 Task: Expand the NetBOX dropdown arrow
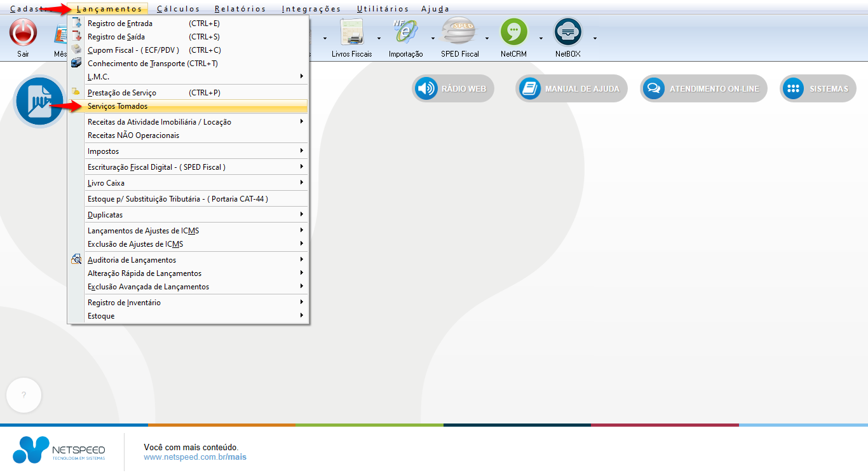595,38
